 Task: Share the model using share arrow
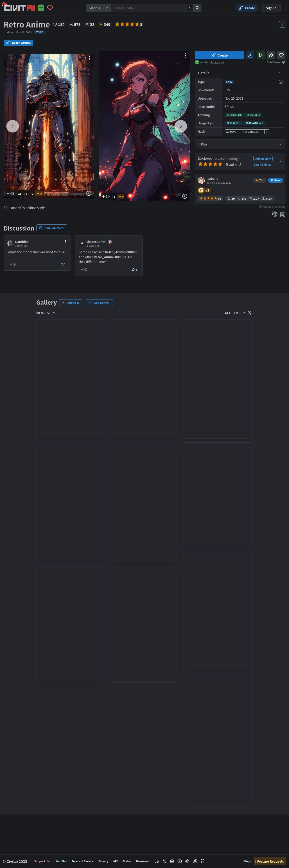coord(271,55)
